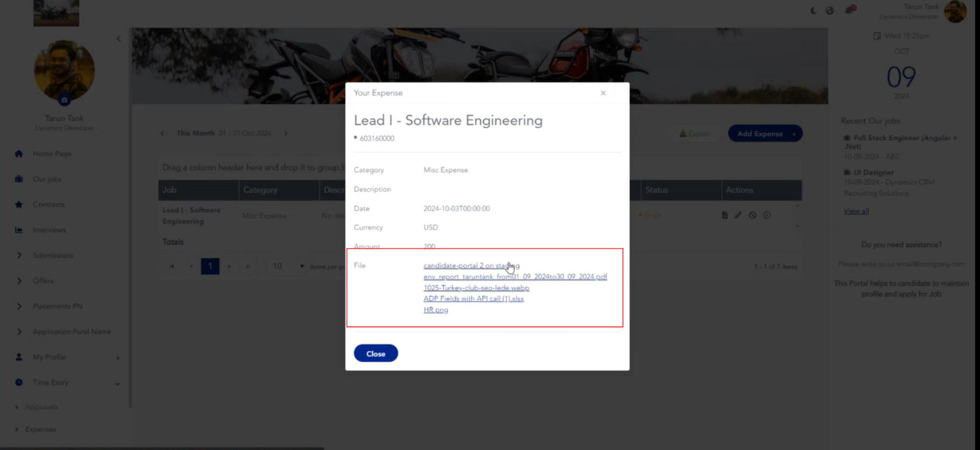Expand the Offers menu chevron
The height and width of the screenshot is (450, 980).
click(19, 280)
